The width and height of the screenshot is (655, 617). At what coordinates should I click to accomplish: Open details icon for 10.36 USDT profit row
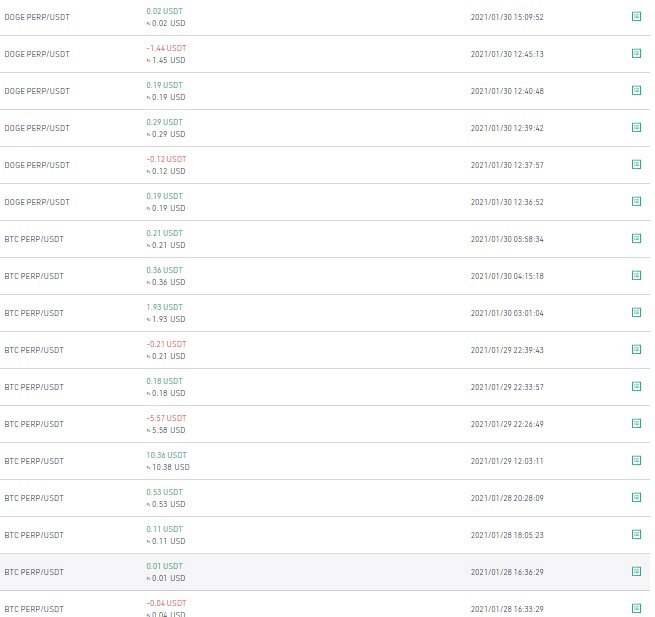click(x=636, y=460)
